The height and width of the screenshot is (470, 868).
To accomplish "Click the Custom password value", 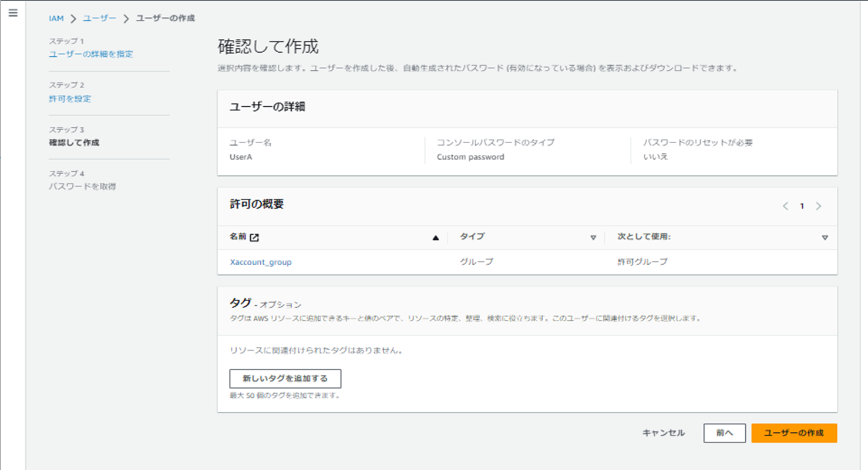I will coord(470,157).
